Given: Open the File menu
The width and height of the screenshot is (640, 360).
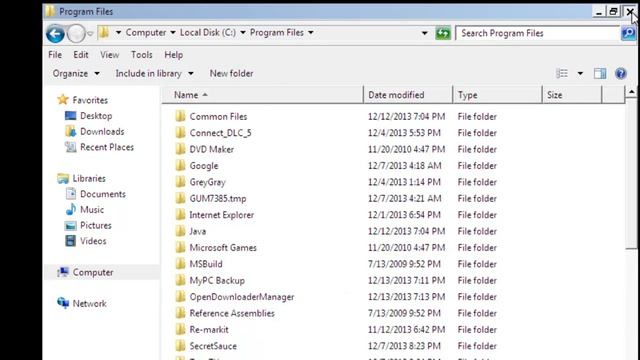Looking at the screenshot, I should [55, 55].
